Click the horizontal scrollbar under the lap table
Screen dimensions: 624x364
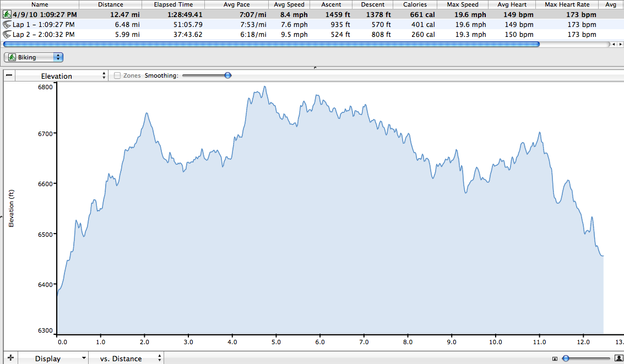point(271,44)
